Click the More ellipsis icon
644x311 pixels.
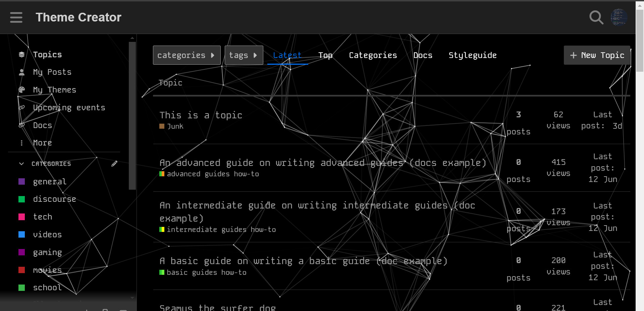pos(22,143)
